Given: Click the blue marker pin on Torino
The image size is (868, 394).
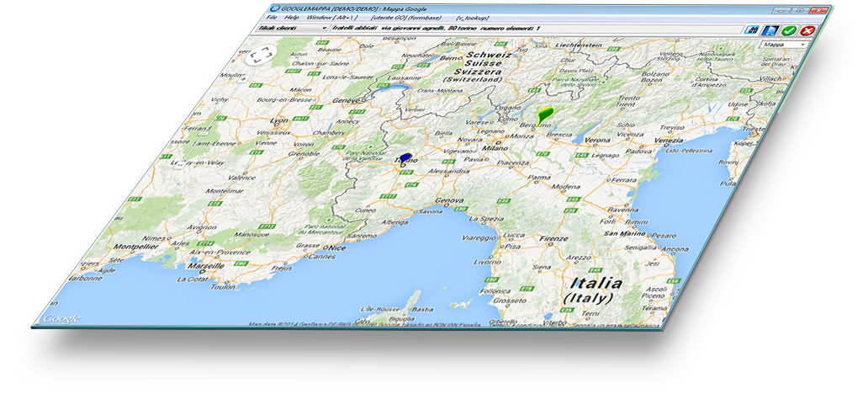Looking at the screenshot, I should (405, 158).
